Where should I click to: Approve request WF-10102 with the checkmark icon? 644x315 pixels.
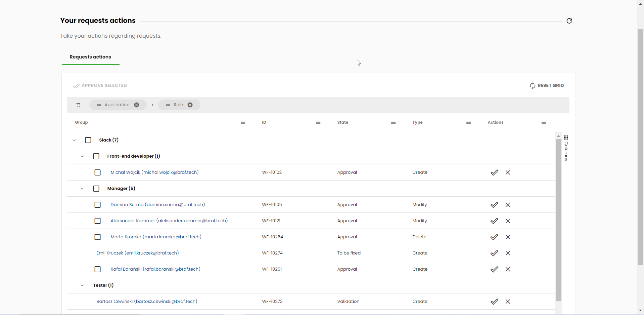[x=494, y=172]
